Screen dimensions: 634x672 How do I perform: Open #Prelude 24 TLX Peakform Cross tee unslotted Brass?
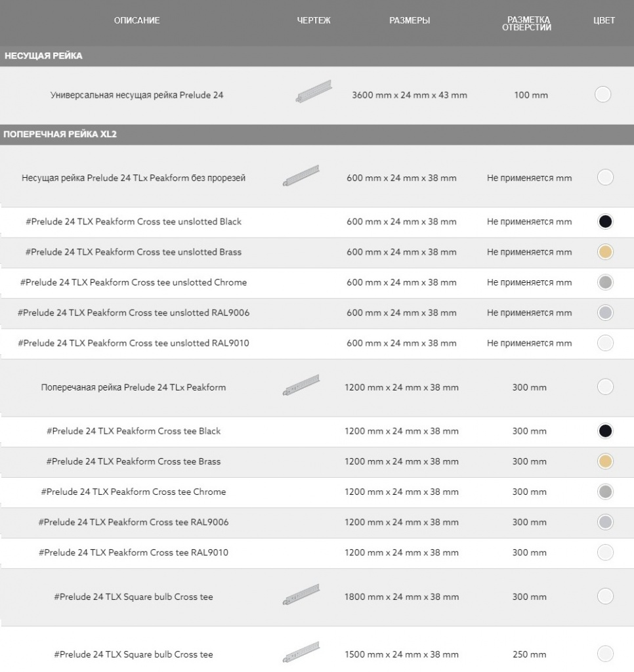coord(133,252)
